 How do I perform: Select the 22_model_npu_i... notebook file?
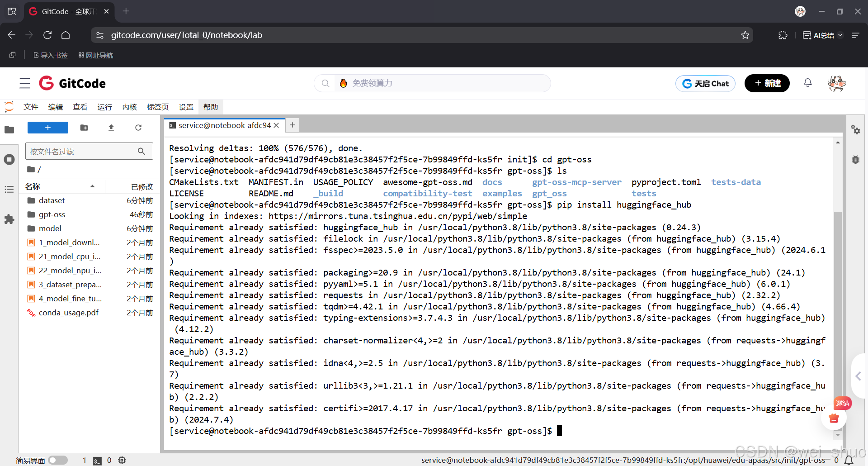[90, 271]
